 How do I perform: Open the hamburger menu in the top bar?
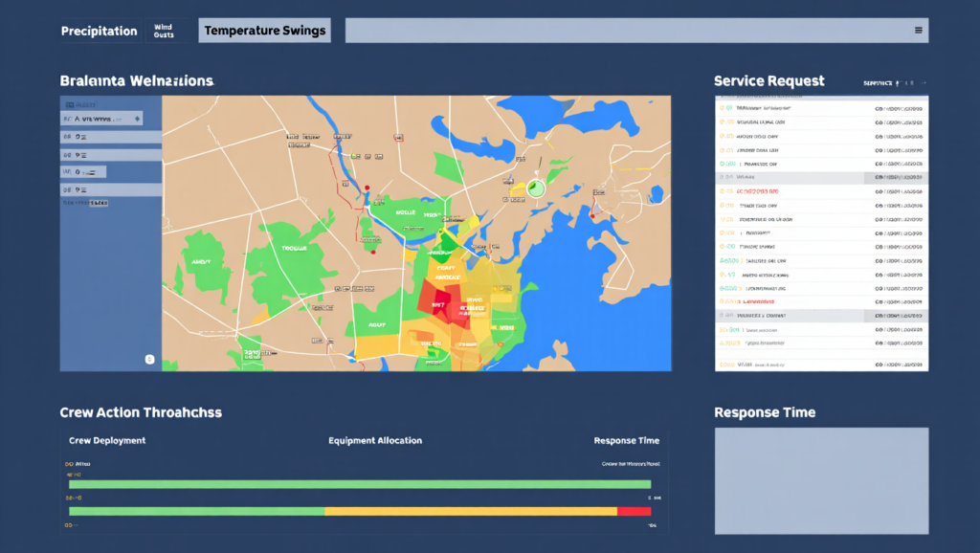tap(919, 31)
